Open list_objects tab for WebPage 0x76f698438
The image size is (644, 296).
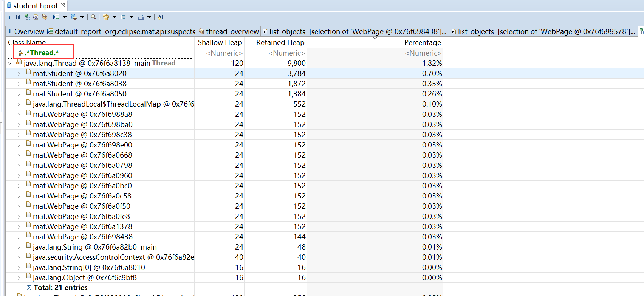tap(355, 31)
